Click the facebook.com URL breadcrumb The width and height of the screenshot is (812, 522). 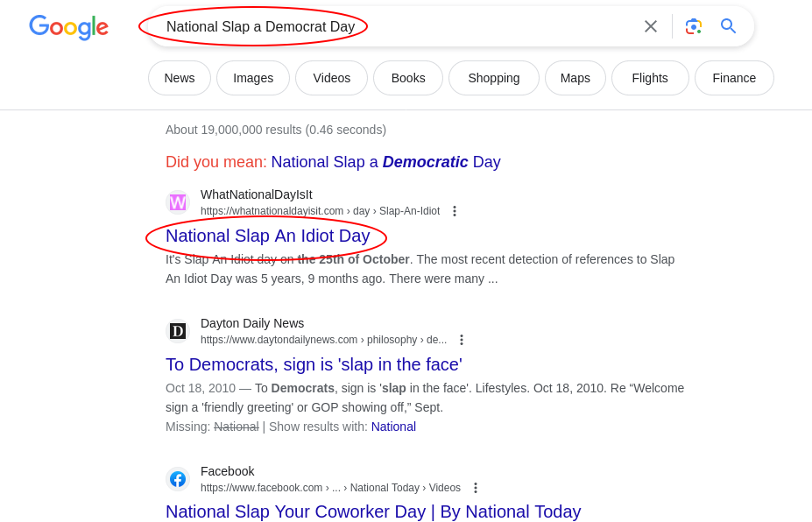pyautogui.click(x=330, y=488)
